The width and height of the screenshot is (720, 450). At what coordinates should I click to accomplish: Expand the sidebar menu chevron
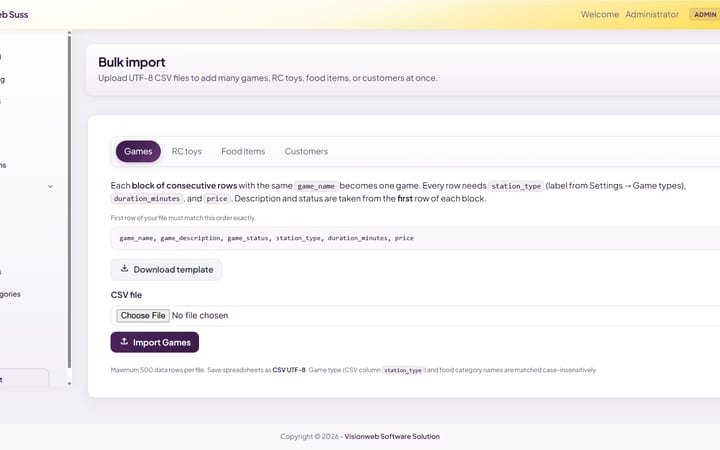point(50,186)
